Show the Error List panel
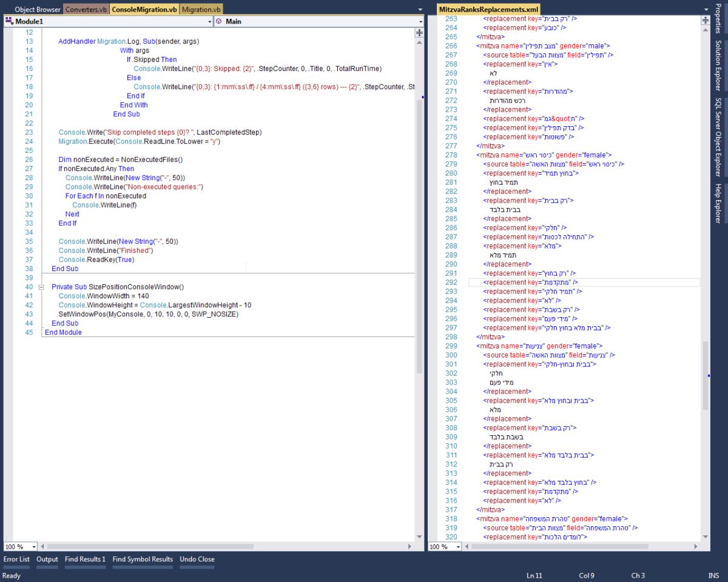Image resolution: width=728 pixels, height=582 pixels. coord(16,559)
